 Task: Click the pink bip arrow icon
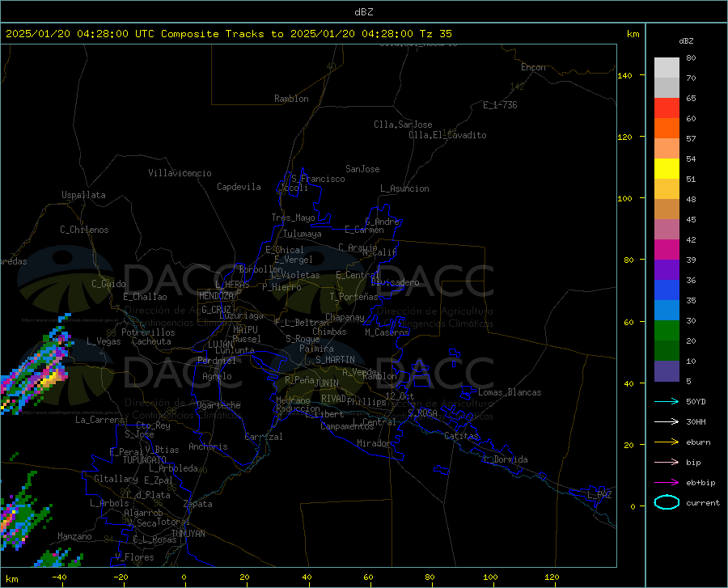point(667,463)
